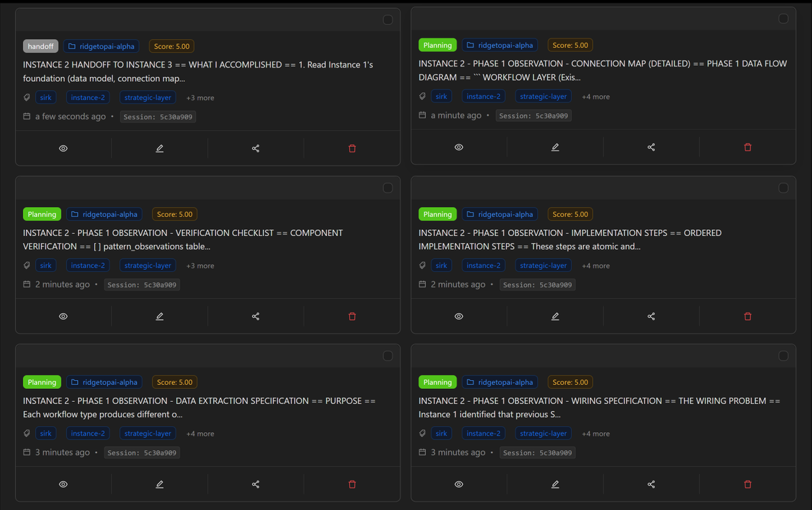Screen dimensions: 812x510
Task: Expand '+3 more' tags on the handoff card
Action: (x=200, y=98)
